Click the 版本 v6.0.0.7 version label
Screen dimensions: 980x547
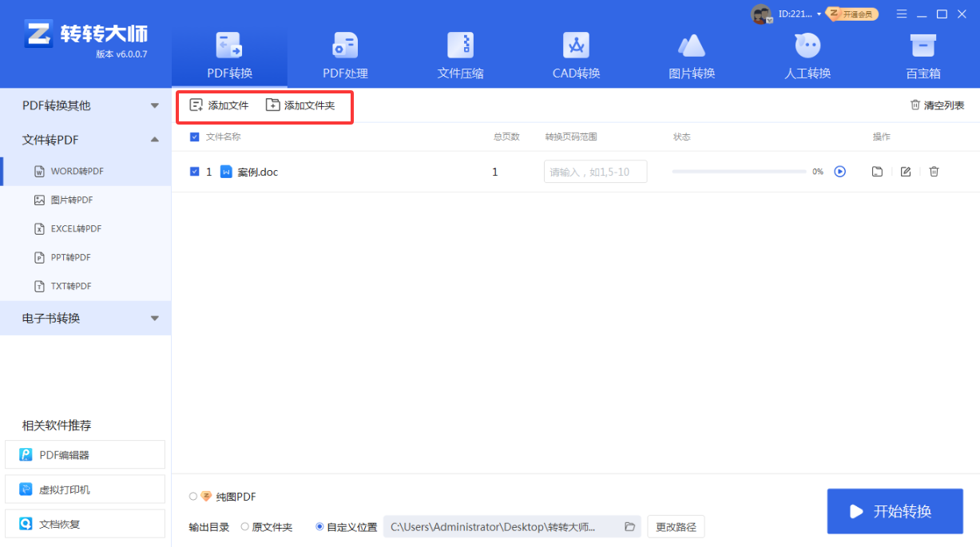pos(121,54)
